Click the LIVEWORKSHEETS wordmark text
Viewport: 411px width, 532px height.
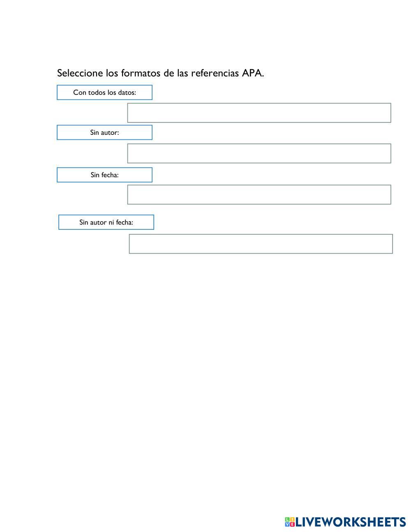click(x=351, y=522)
